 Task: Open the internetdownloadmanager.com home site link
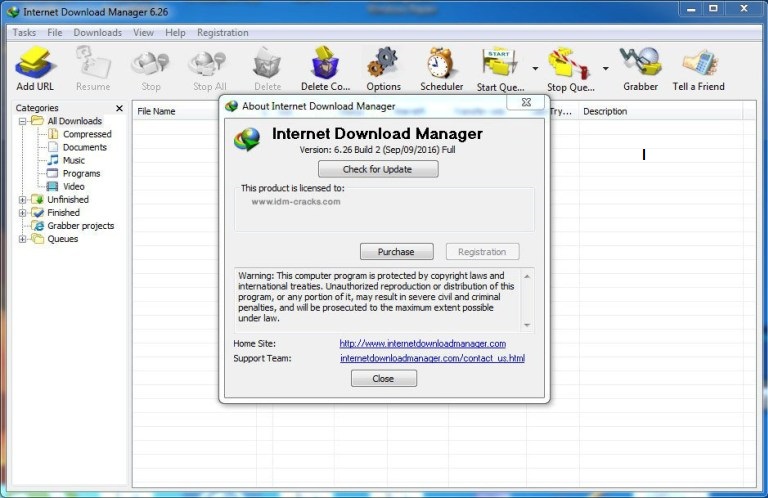(x=423, y=344)
